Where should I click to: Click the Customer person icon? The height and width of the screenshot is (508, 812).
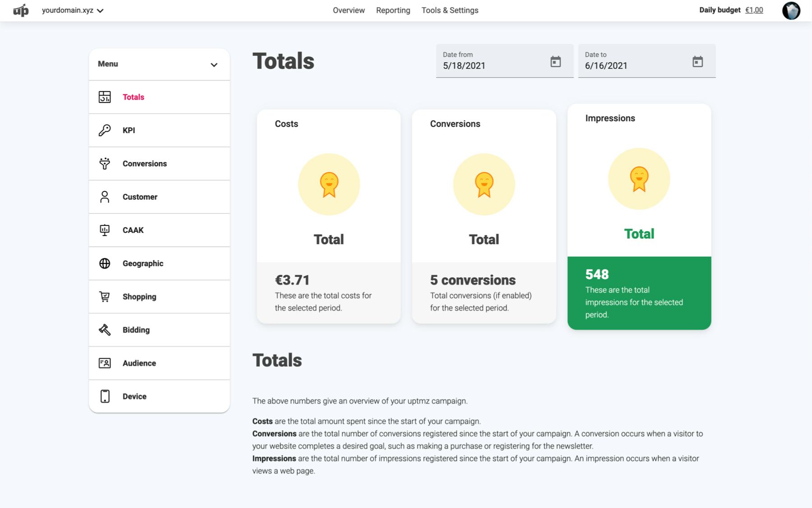click(105, 197)
